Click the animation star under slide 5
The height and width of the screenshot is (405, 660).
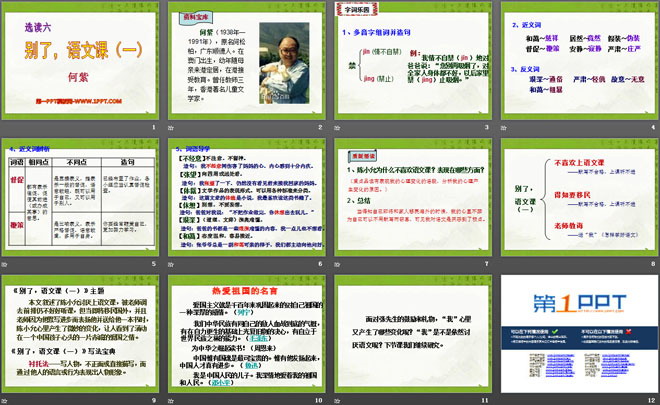(4, 264)
